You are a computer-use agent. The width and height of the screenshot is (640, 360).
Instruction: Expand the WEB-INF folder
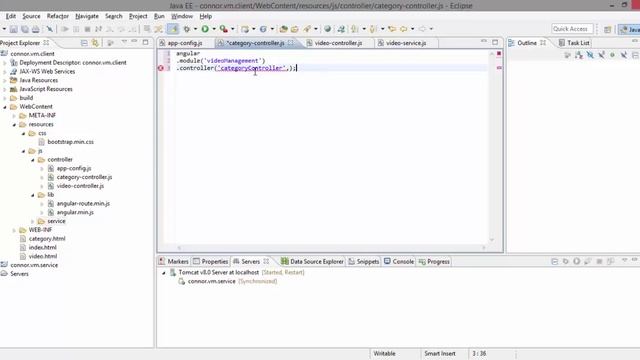(x=14, y=230)
